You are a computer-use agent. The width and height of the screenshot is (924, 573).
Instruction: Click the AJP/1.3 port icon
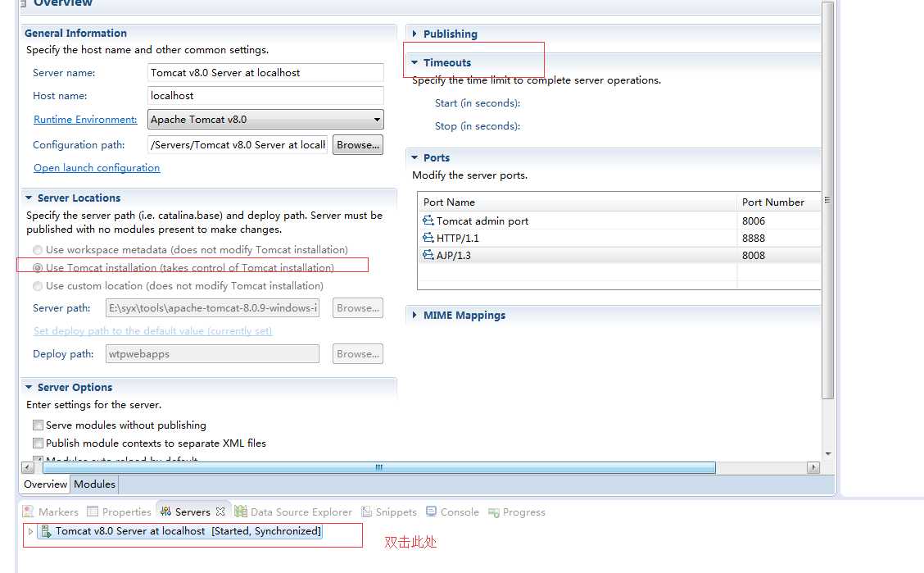click(x=428, y=255)
